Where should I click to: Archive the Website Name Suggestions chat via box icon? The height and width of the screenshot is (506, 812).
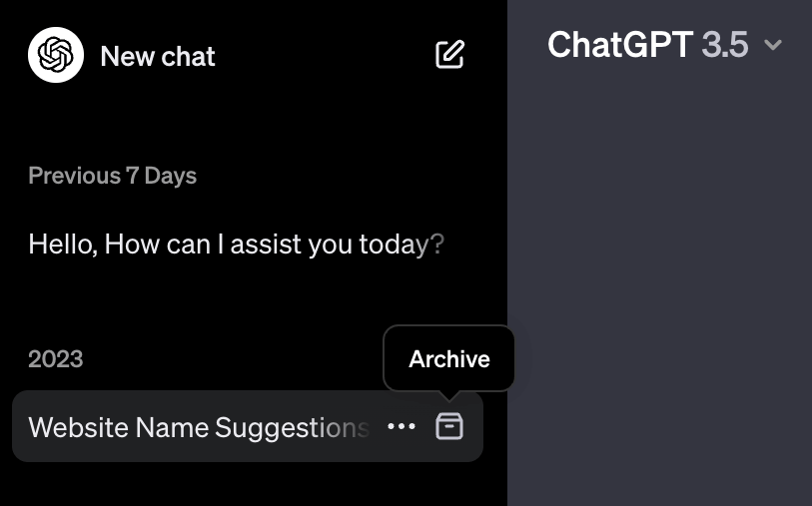(x=449, y=427)
